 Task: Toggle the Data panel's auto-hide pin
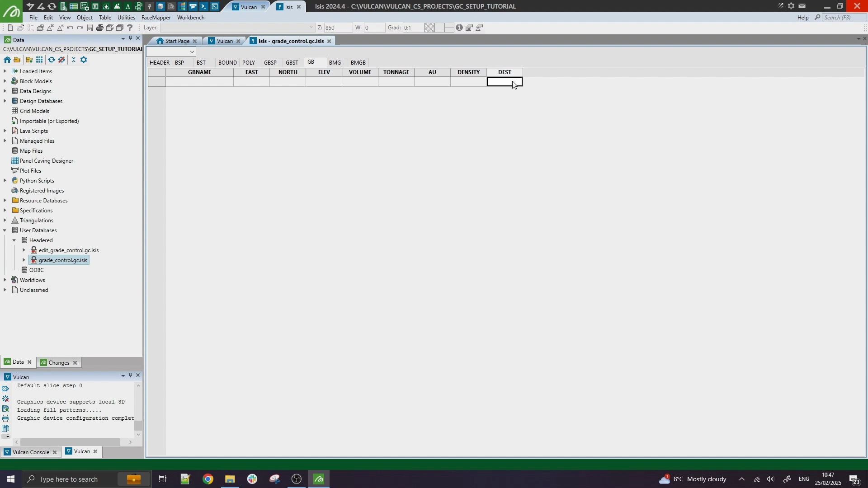[130, 39]
